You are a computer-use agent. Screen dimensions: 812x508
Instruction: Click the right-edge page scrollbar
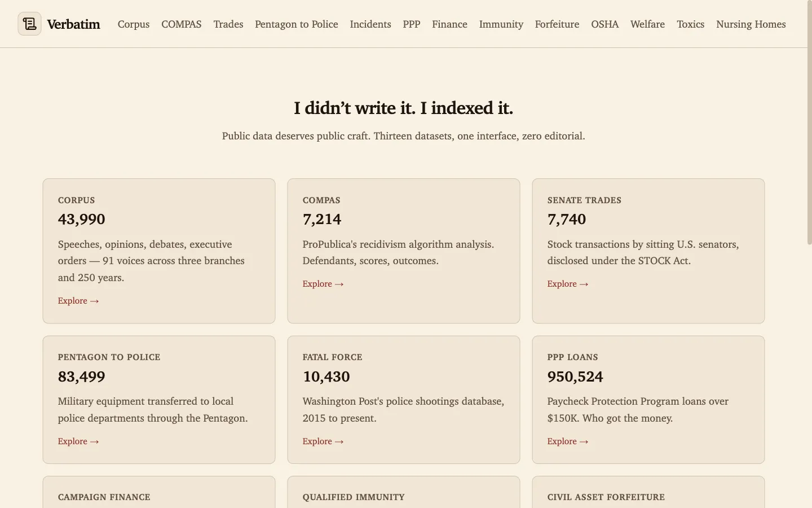(809, 113)
